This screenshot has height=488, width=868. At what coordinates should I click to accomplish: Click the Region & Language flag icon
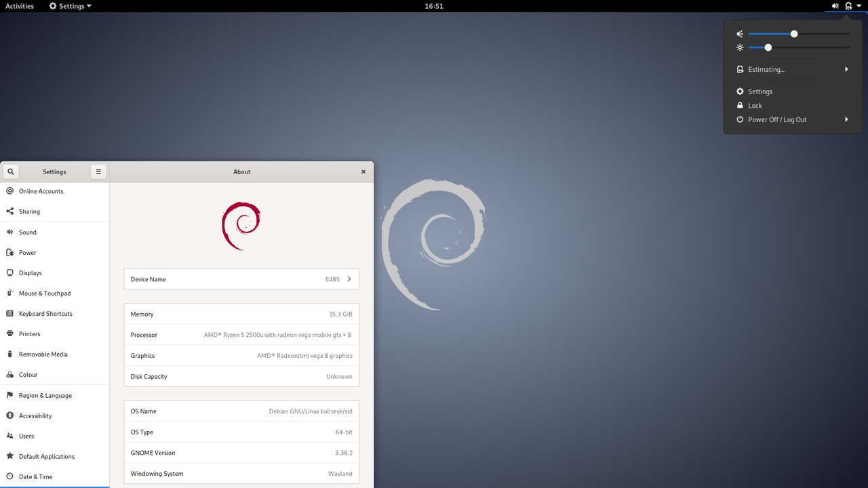point(9,395)
